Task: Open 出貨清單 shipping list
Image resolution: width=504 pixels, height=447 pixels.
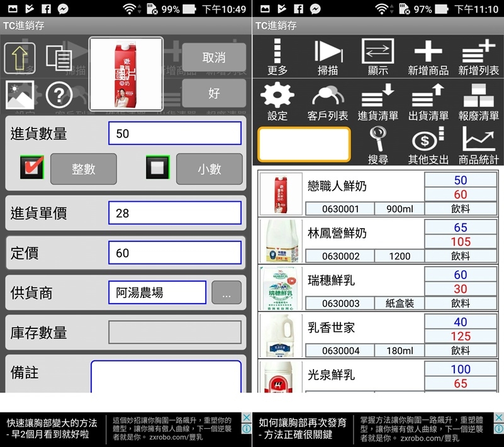Action: coord(428,102)
